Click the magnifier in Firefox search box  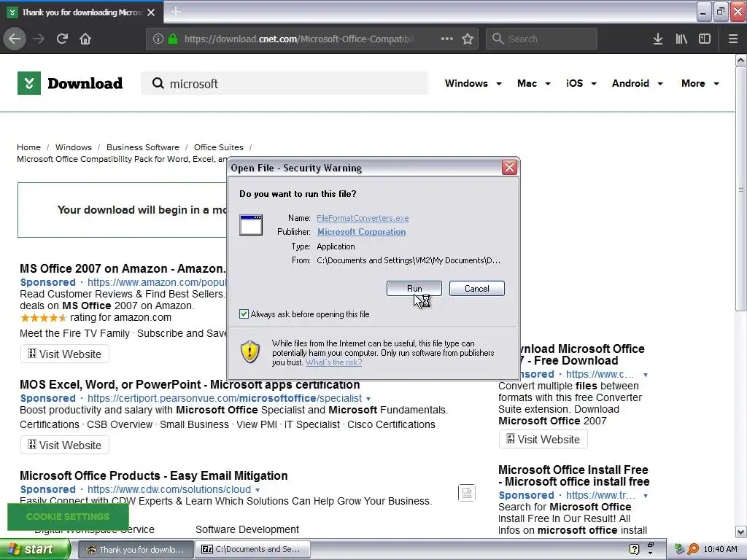tap(498, 39)
